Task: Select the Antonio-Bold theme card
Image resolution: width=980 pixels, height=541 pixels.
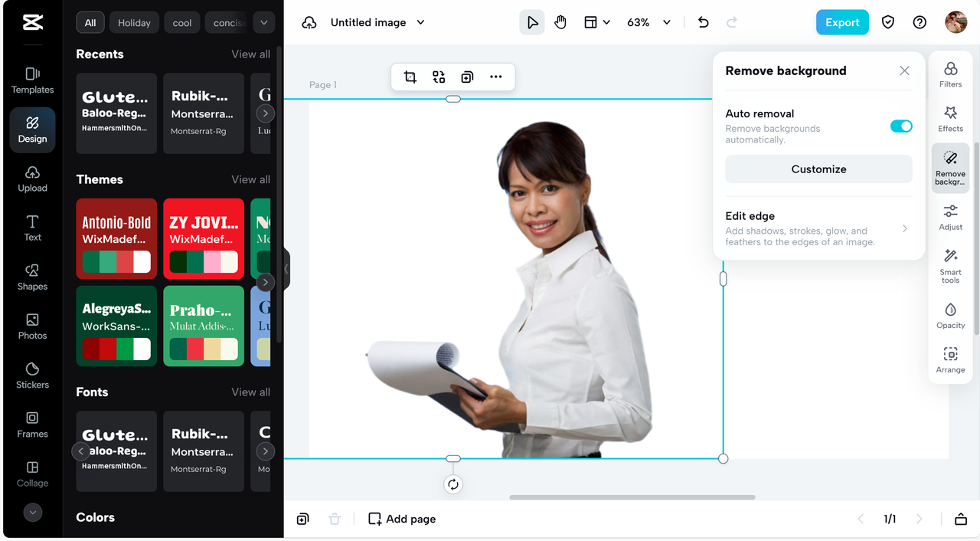Action: tap(116, 239)
